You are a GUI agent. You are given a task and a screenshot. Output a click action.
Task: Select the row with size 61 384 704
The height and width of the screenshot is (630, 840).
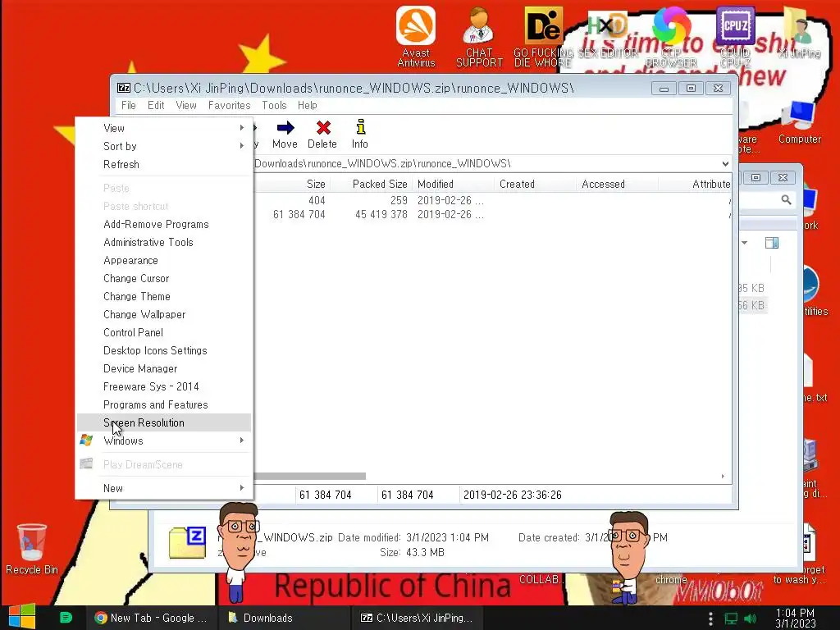pyautogui.click(x=492, y=214)
